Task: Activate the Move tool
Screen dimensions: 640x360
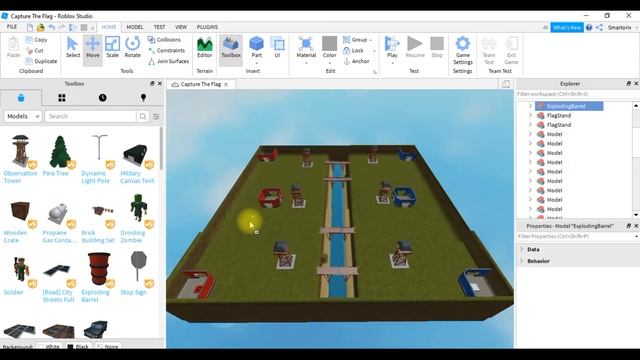Action: pos(93,47)
